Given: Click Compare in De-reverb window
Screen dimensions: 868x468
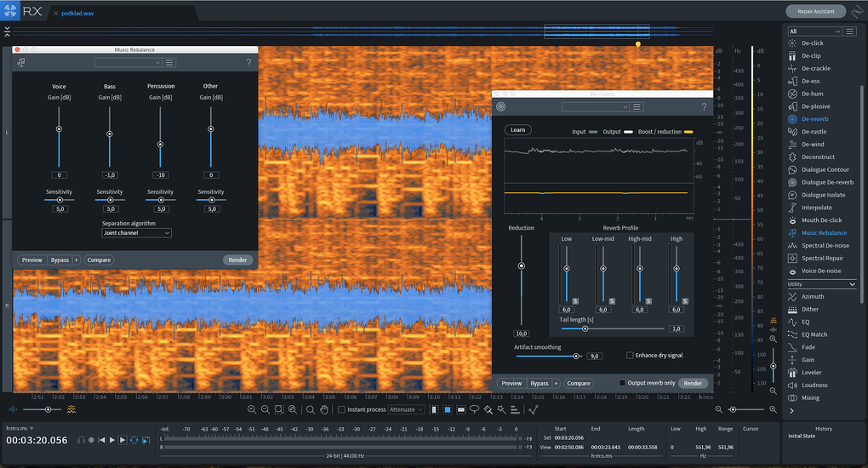Looking at the screenshot, I should click(x=579, y=383).
